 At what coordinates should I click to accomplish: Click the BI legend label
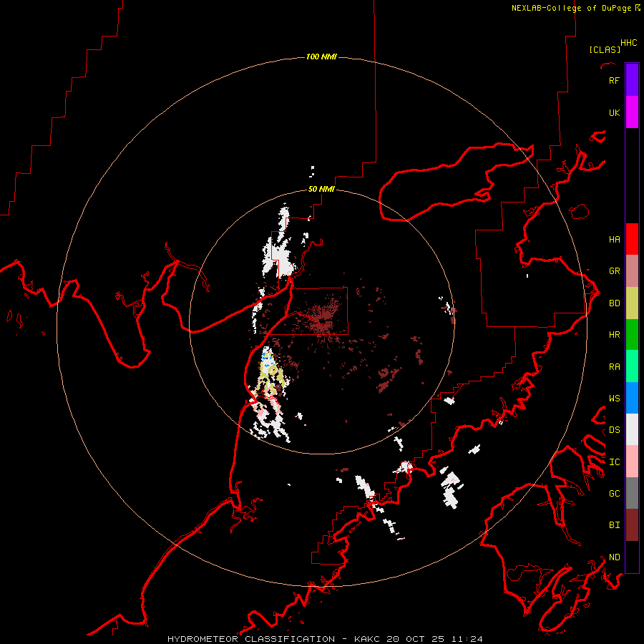pyautogui.click(x=614, y=525)
